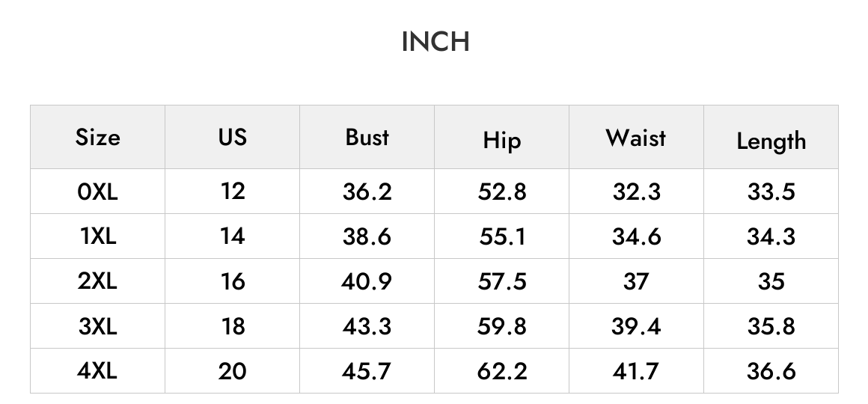Viewport: 868px width, 404px height.
Task: Select the Bust column header
Action: click(x=367, y=137)
